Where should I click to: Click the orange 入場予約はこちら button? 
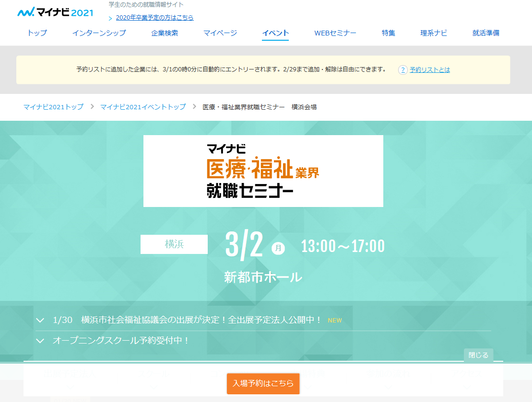[x=263, y=384]
